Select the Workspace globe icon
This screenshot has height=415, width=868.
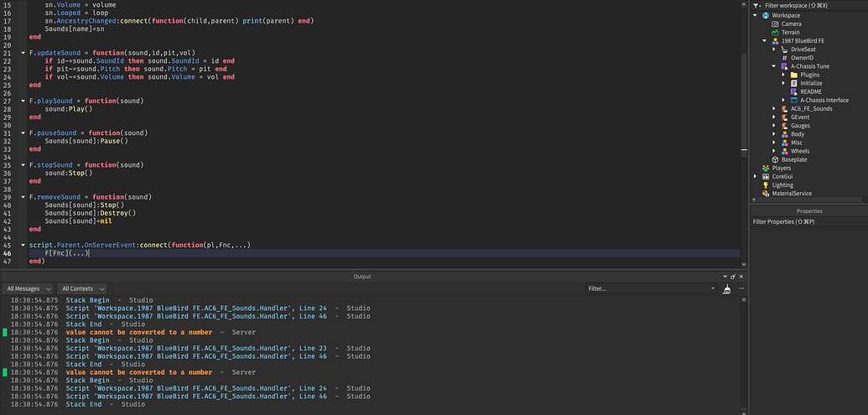766,15
